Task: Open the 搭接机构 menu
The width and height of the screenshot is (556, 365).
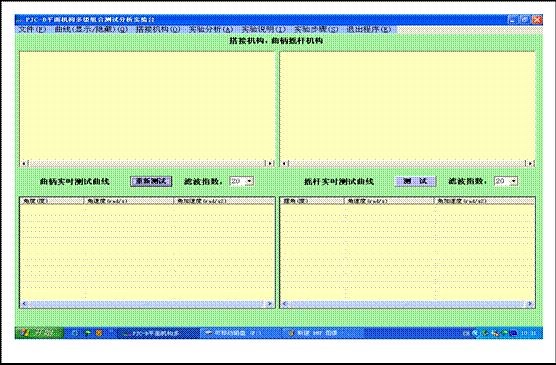Action: click(x=158, y=29)
